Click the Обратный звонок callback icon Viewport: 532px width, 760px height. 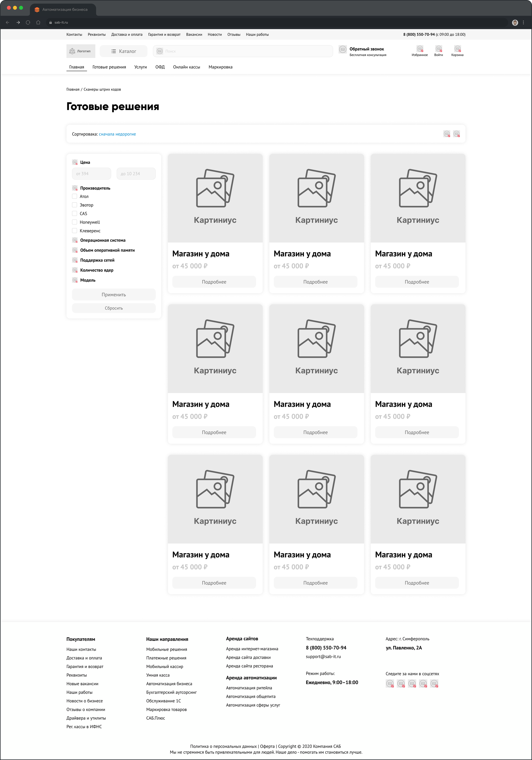[x=343, y=49]
